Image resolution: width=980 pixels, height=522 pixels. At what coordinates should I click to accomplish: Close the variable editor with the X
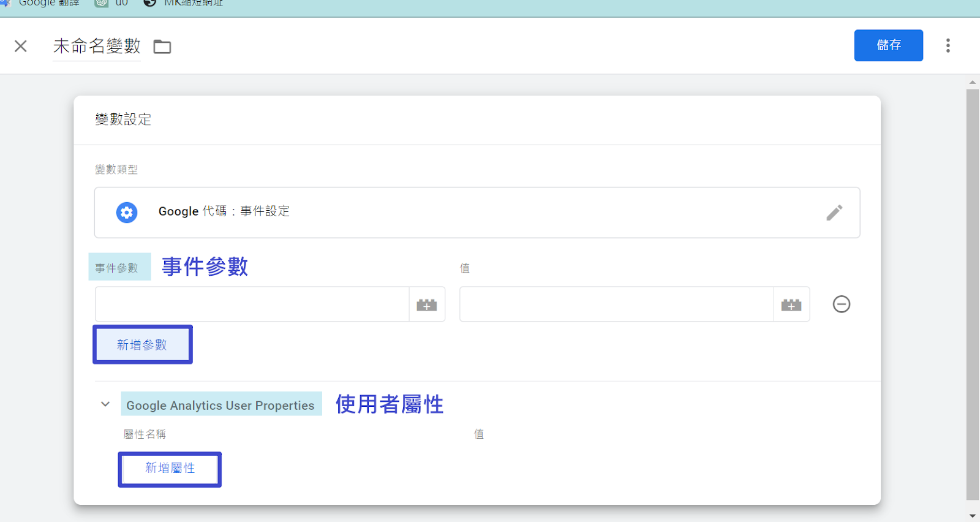click(x=21, y=46)
